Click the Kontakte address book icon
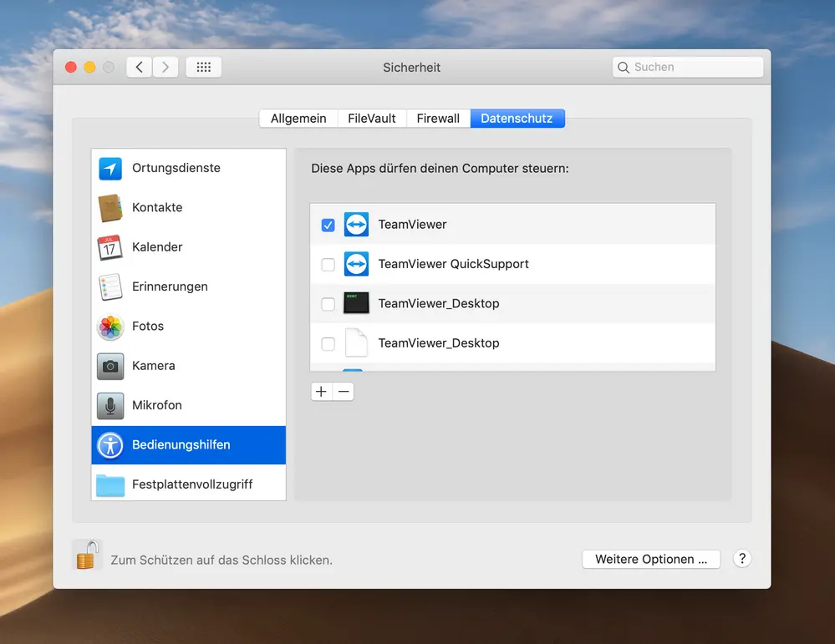 [x=110, y=208]
